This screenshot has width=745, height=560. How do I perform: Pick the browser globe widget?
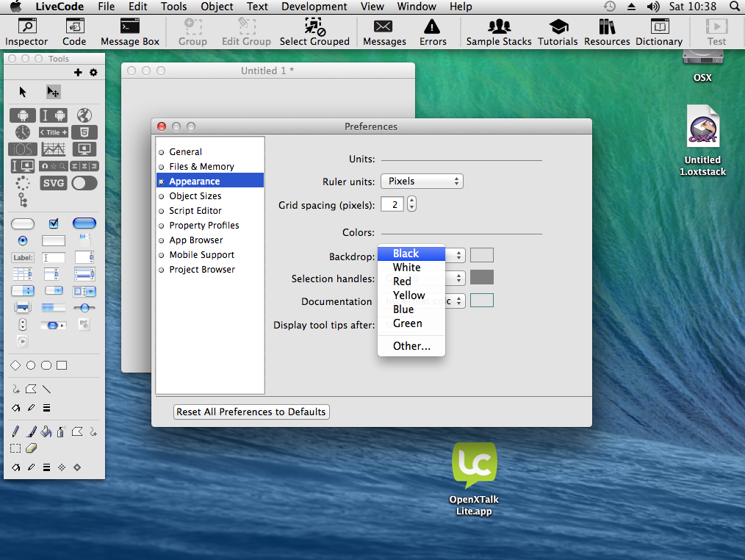(x=84, y=115)
